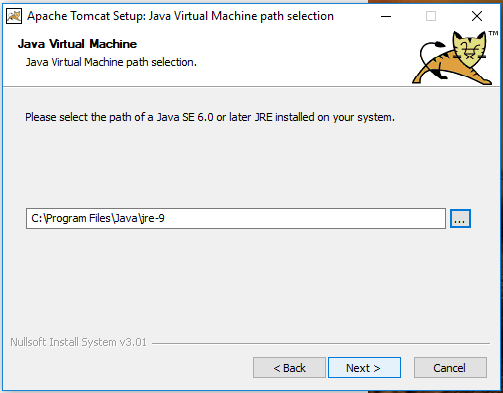Minimize the Apache Tomcat Setup window
Viewport: 503px width, 393px height.
coord(386,16)
